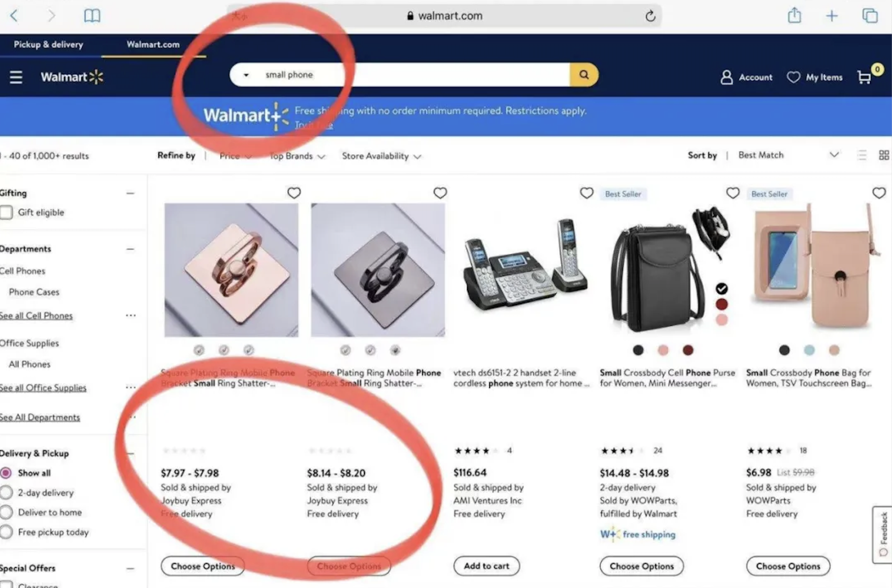The height and width of the screenshot is (588, 892).
Task: Select the Walmart.com tab
Action: coord(153,45)
